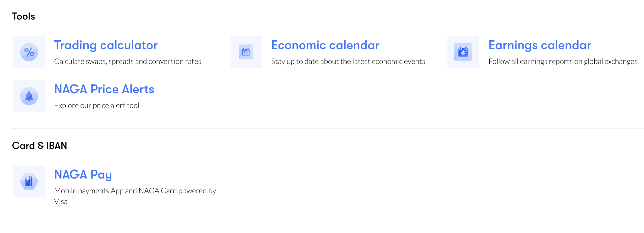This screenshot has width=644, height=233.
Task: Click the NAGA Pay hexagon icon
Action: click(29, 181)
